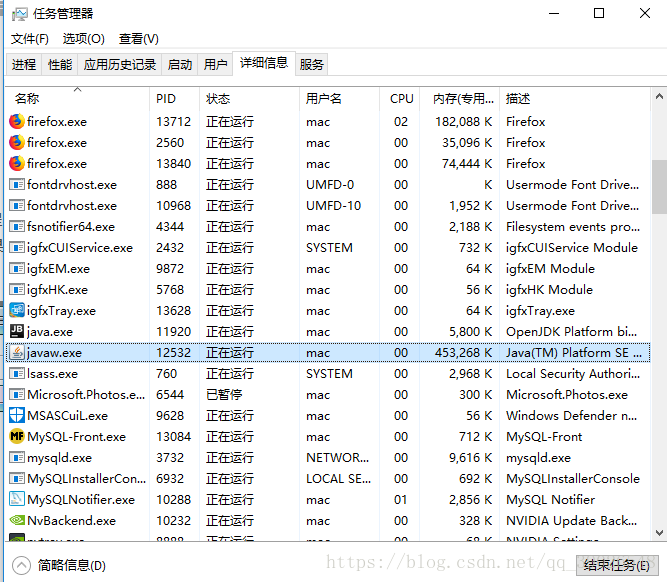
Task: Click the Task Manager title bar icon
Action: tap(19, 14)
